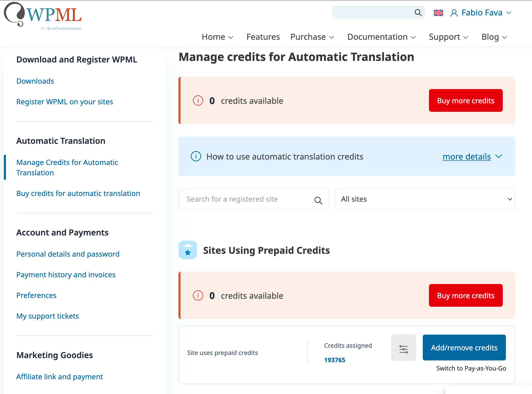Open Payment history and invoices
The image size is (532, 394).
pos(66,275)
